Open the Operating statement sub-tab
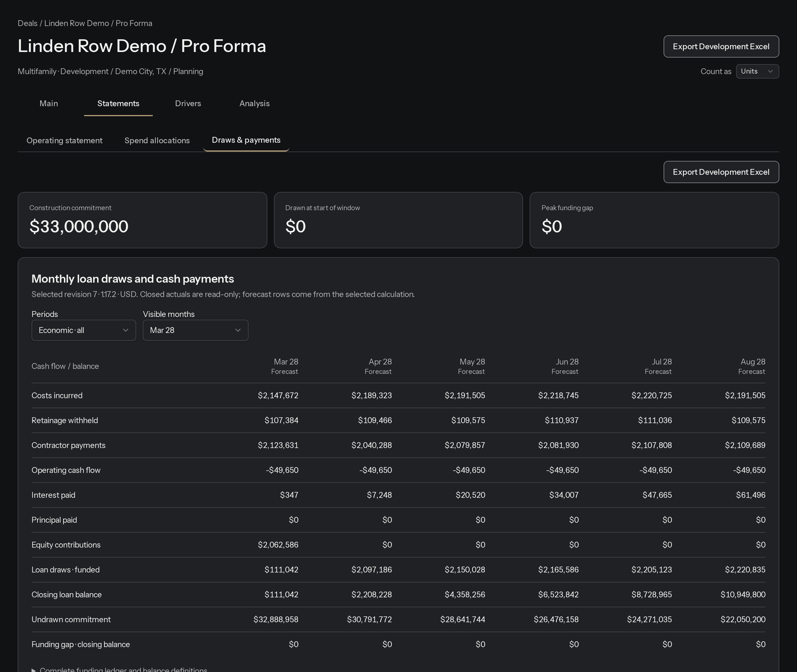Screen dimensions: 797x672 [x=64, y=140]
